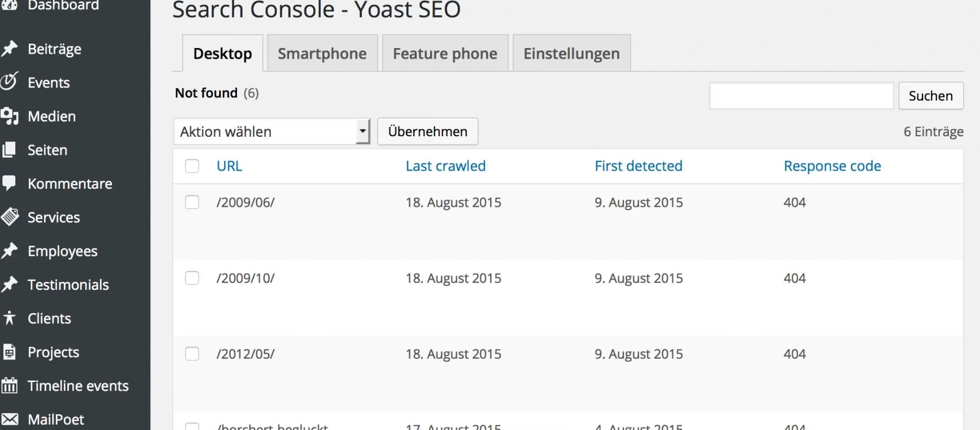Focus the search input field

802,95
